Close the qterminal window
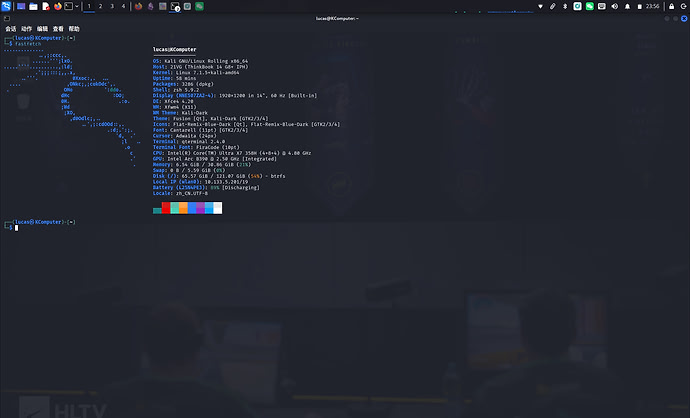Image resolution: width=690 pixels, height=418 pixels. pos(684,18)
